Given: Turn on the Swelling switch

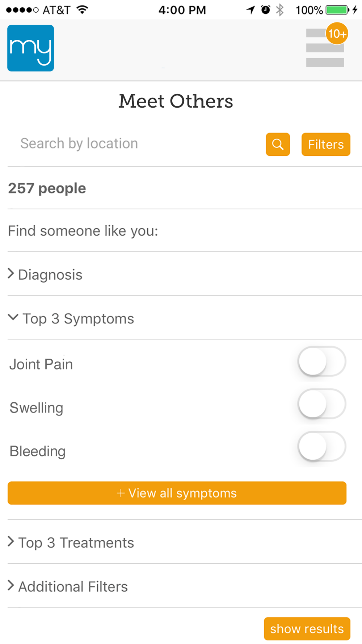Looking at the screenshot, I should pyautogui.click(x=322, y=404).
